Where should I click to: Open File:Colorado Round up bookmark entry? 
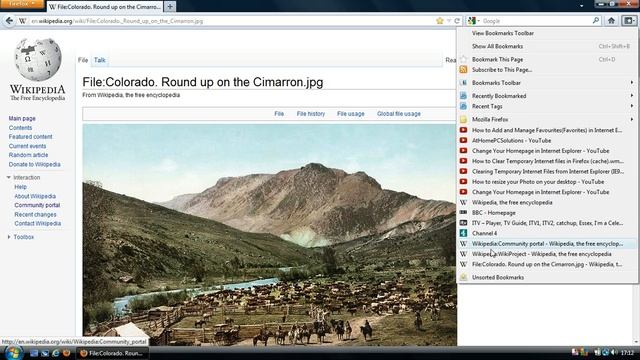click(x=548, y=264)
